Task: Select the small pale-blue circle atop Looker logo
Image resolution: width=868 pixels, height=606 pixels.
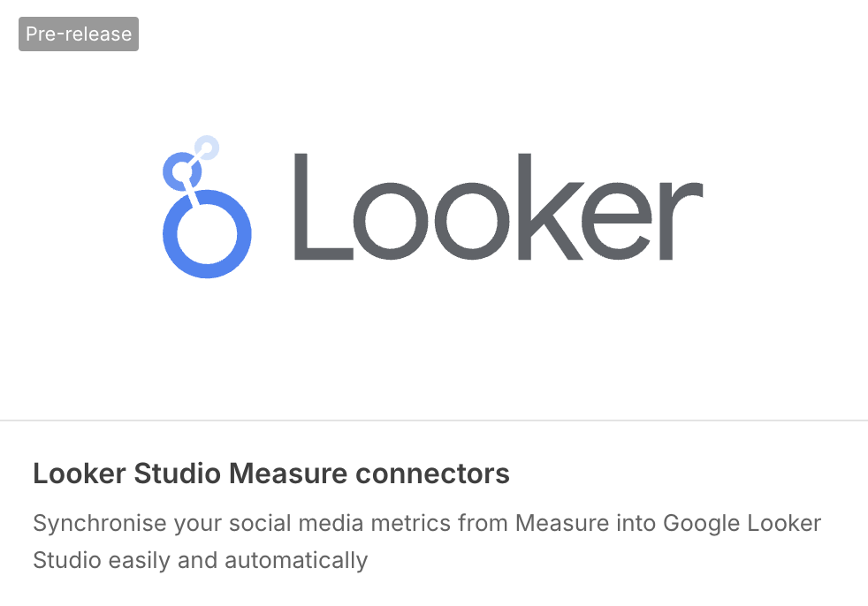Action: pyautogui.click(x=207, y=148)
